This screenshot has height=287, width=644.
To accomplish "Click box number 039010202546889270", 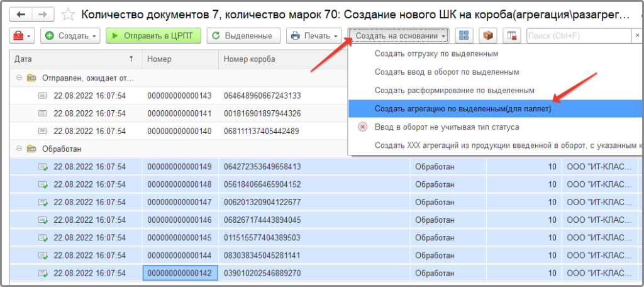I will click(x=262, y=273).
